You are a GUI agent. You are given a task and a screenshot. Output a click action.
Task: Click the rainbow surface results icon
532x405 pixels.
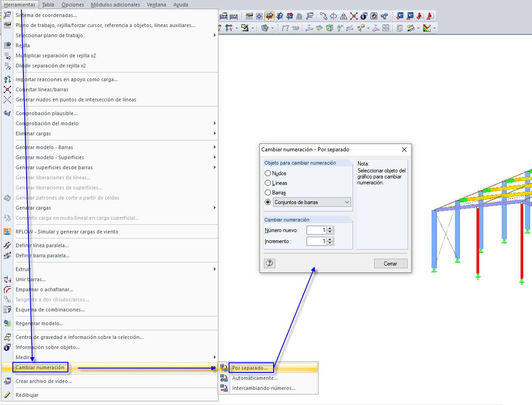[x=319, y=28]
